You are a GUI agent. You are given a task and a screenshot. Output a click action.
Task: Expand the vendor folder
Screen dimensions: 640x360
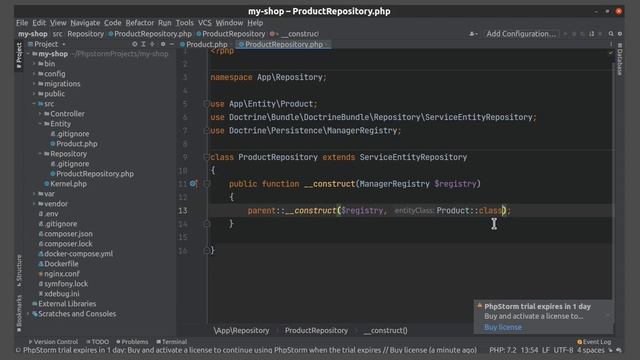[x=34, y=204]
